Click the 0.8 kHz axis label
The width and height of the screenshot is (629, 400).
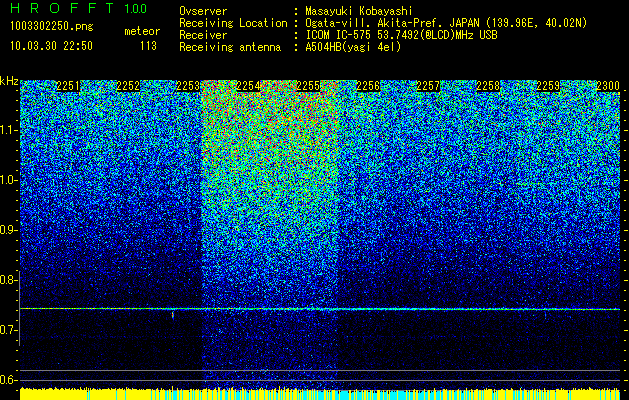click(8, 280)
